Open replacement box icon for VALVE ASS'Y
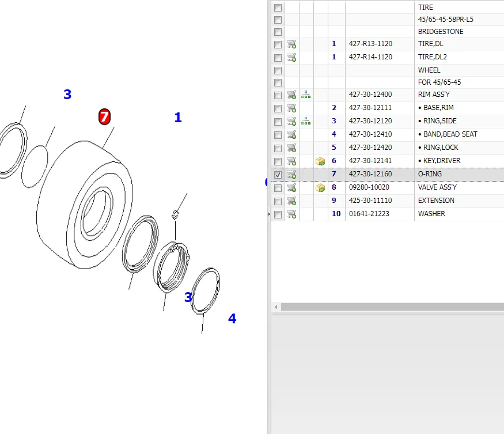 pyautogui.click(x=320, y=187)
